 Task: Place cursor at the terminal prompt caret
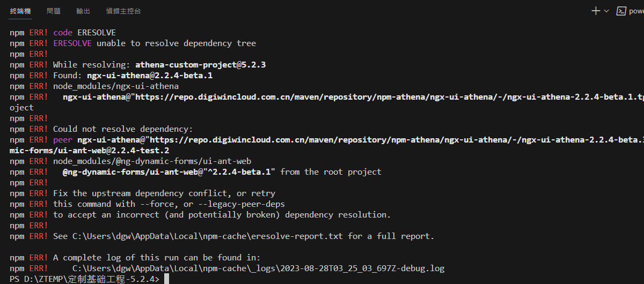pos(167,279)
